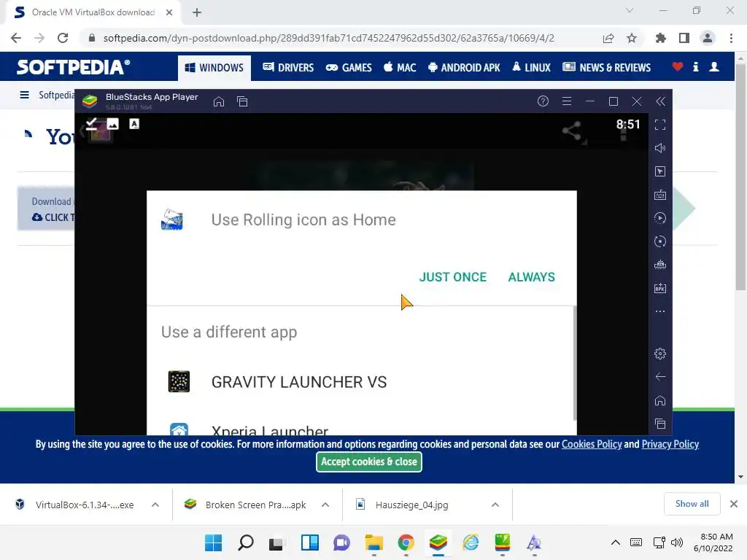Click the red heart icon on Softpedia

click(678, 67)
